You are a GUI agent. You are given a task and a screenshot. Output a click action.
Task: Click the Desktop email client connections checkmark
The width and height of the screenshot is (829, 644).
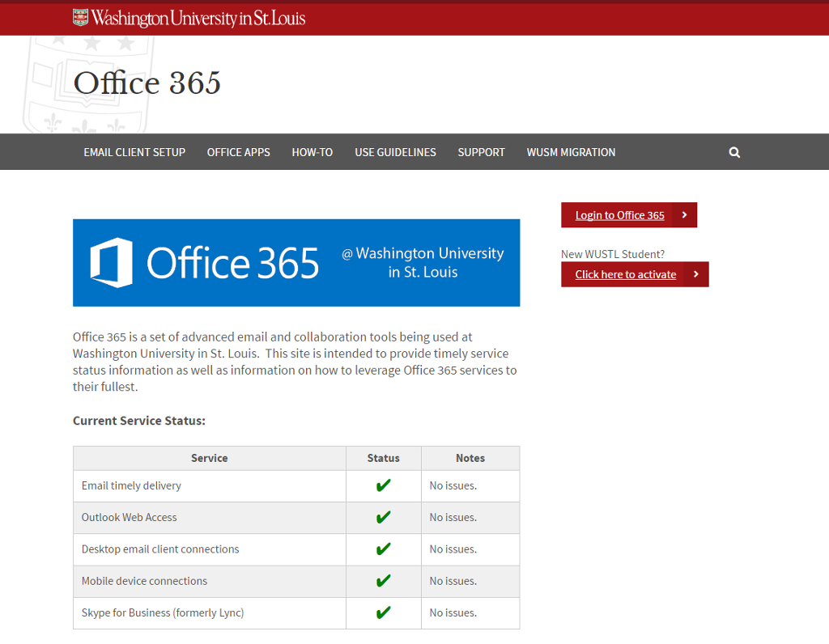383,549
